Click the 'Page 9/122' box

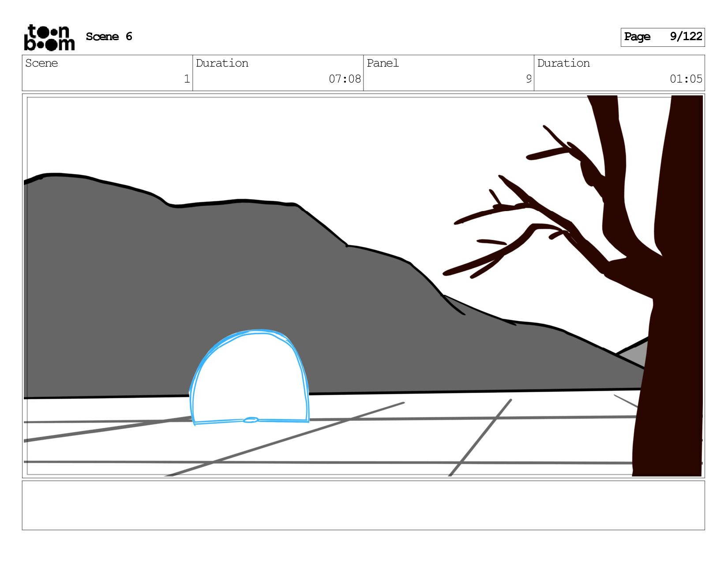(x=663, y=37)
